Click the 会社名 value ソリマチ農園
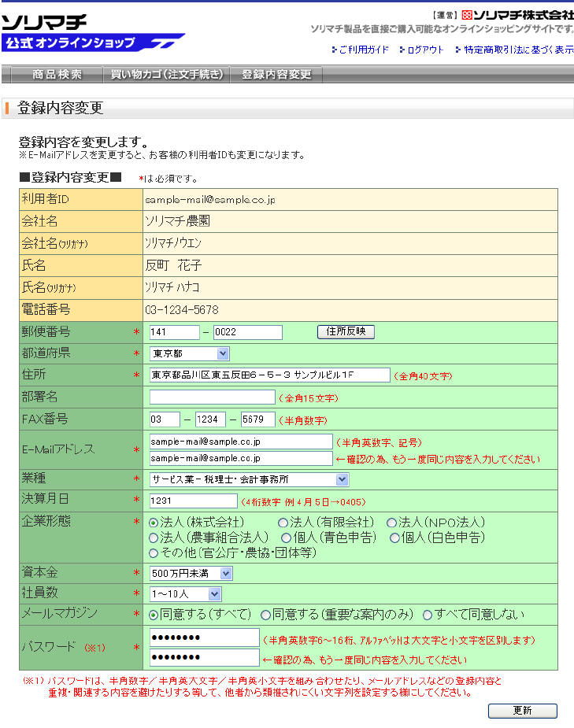This screenshot has width=574, height=728. [x=177, y=221]
